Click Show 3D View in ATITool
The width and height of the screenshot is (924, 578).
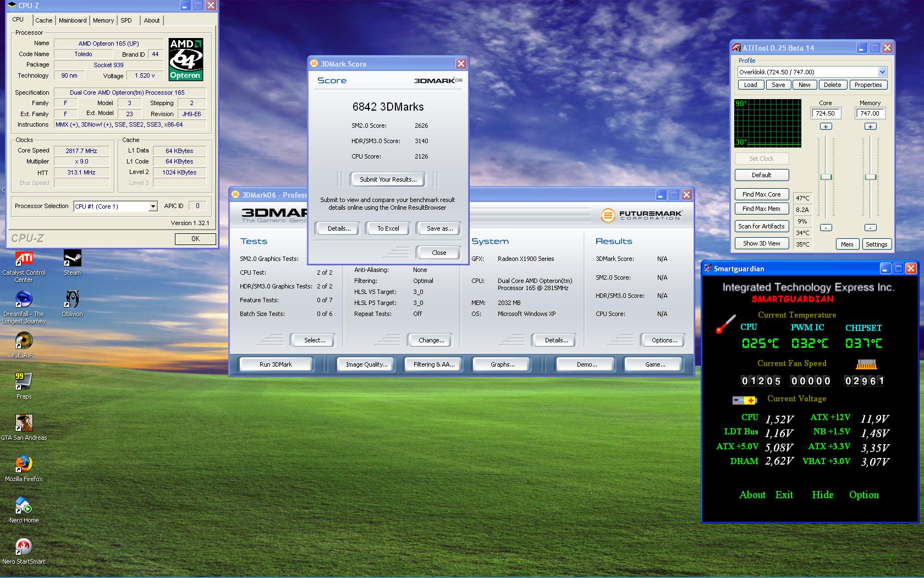[762, 243]
